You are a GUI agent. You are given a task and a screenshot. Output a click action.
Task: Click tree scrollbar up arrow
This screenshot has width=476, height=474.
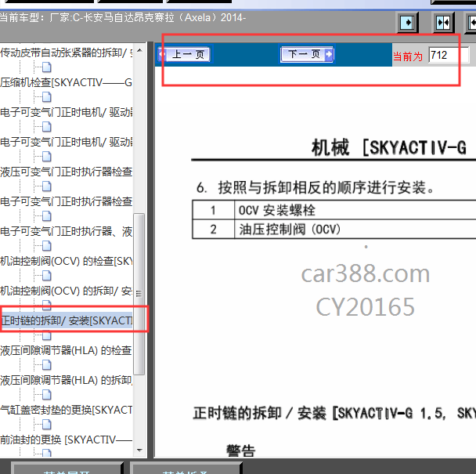tap(139, 50)
